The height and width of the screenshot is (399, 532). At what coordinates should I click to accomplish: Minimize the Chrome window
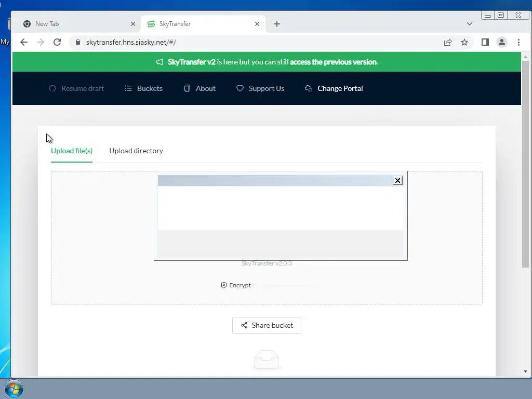coord(487,15)
